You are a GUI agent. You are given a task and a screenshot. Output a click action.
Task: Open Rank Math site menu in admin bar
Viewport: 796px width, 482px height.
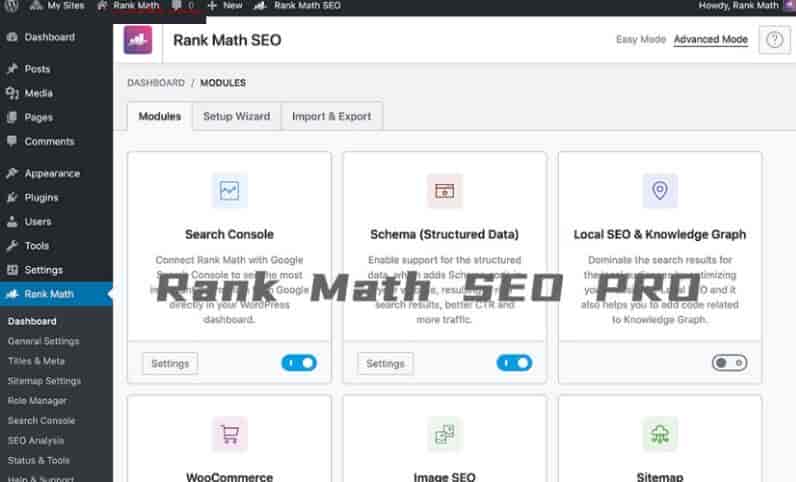pyautogui.click(x=128, y=6)
